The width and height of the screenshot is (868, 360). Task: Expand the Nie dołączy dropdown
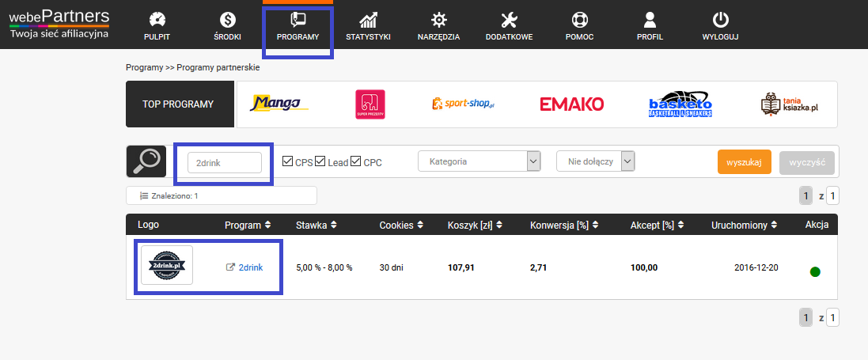596,161
